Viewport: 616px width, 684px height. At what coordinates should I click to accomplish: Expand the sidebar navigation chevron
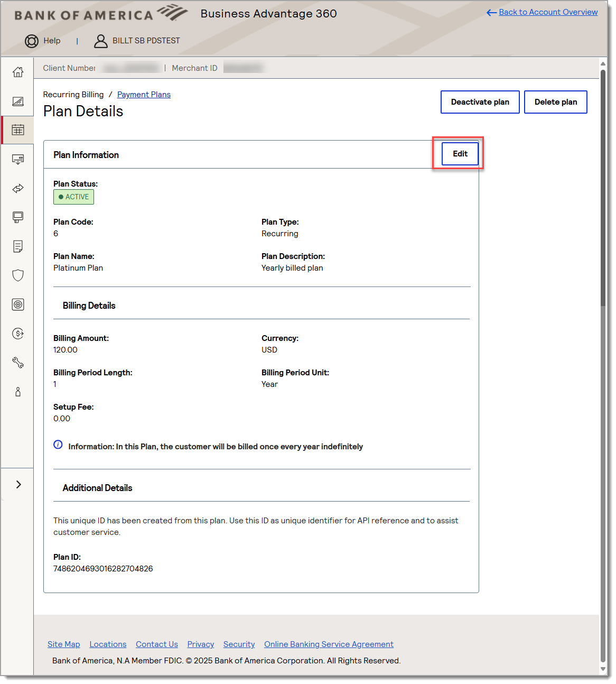tap(18, 484)
